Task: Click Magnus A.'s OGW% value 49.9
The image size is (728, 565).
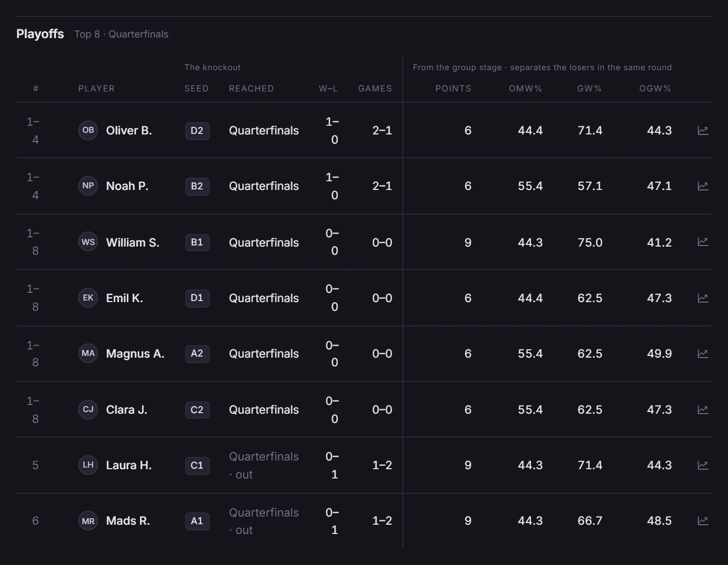Action: (659, 354)
